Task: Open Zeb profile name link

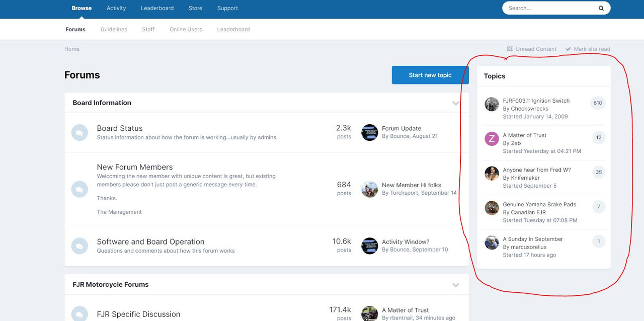Action: tap(516, 143)
